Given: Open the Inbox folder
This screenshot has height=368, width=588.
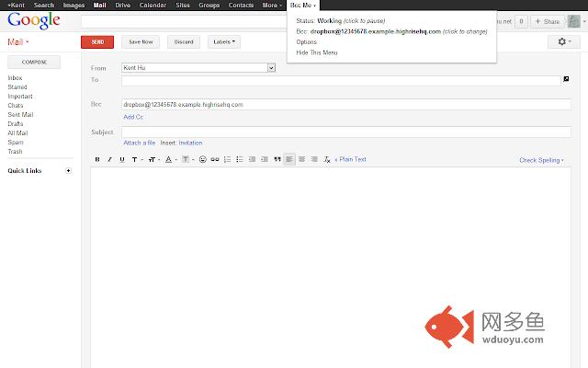Looking at the screenshot, I should point(15,77).
